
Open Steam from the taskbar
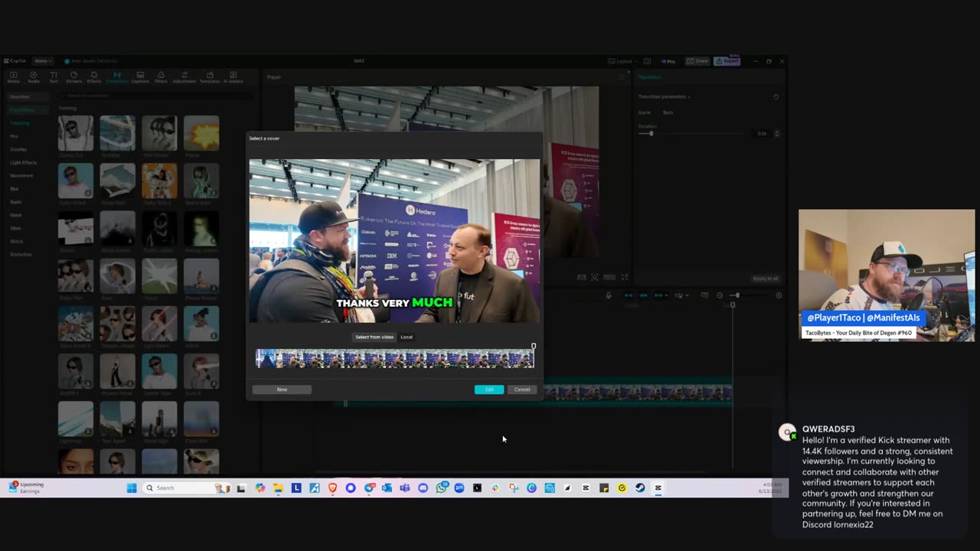640,487
